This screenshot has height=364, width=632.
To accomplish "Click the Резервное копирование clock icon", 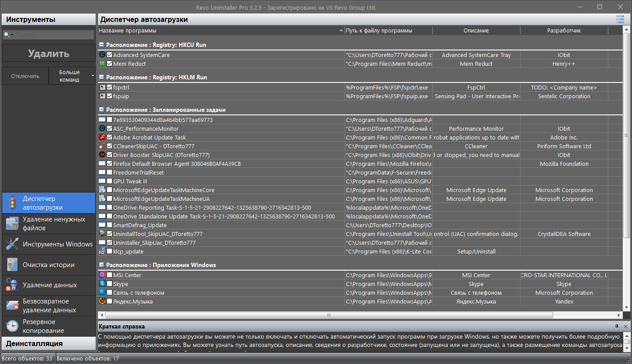I will click(12, 326).
